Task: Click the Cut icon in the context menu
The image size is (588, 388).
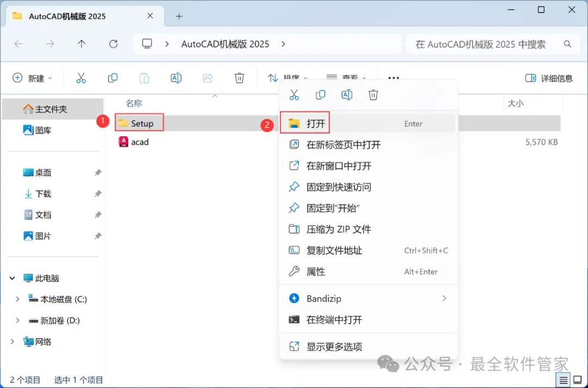Action: click(x=294, y=95)
